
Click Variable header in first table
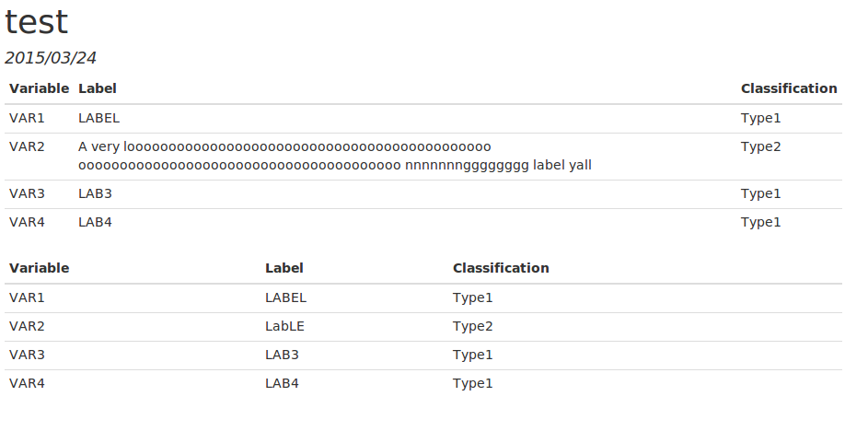pyautogui.click(x=39, y=88)
